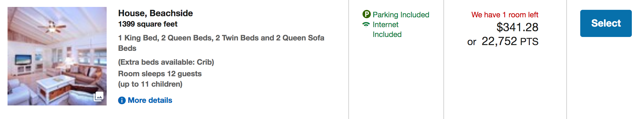Screen dimensions: 644x119
Task: Click the 1399 square feet text
Action: pyautogui.click(x=148, y=24)
